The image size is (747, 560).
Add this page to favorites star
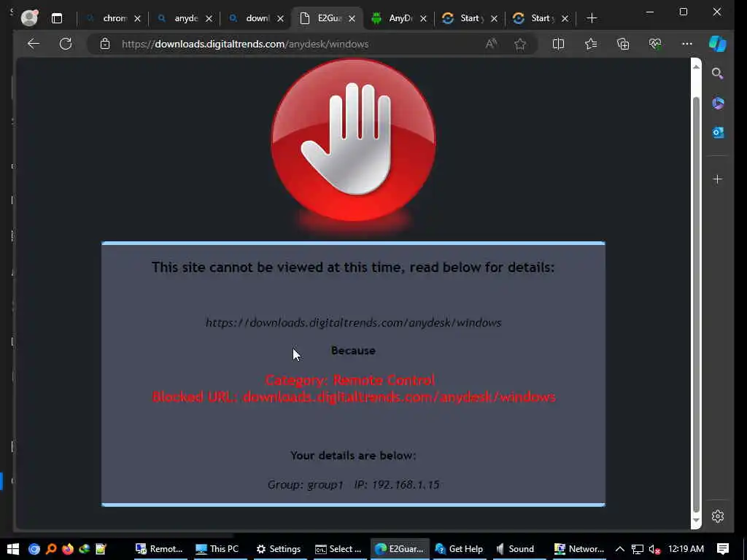click(x=520, y=44)
